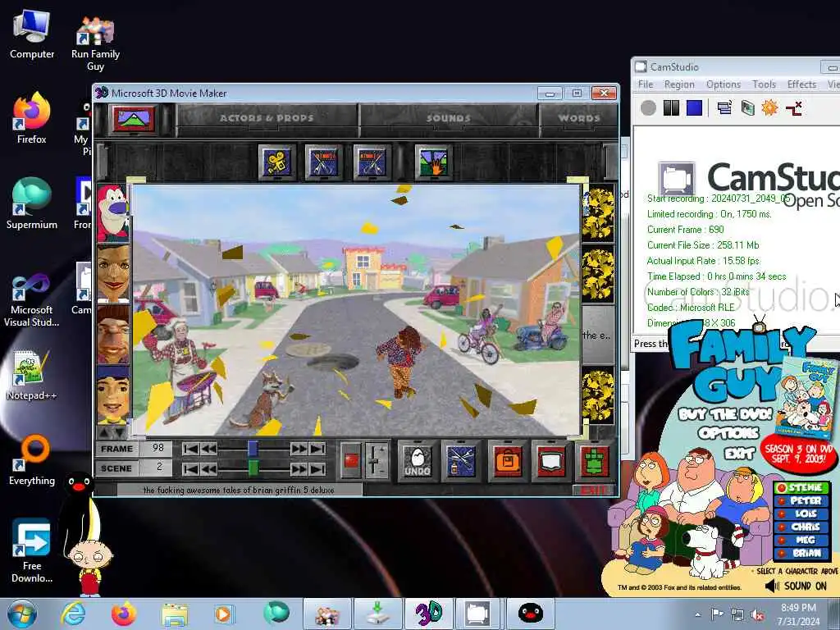Click the second scene tool icon with crossed tools

coord(323,162)
